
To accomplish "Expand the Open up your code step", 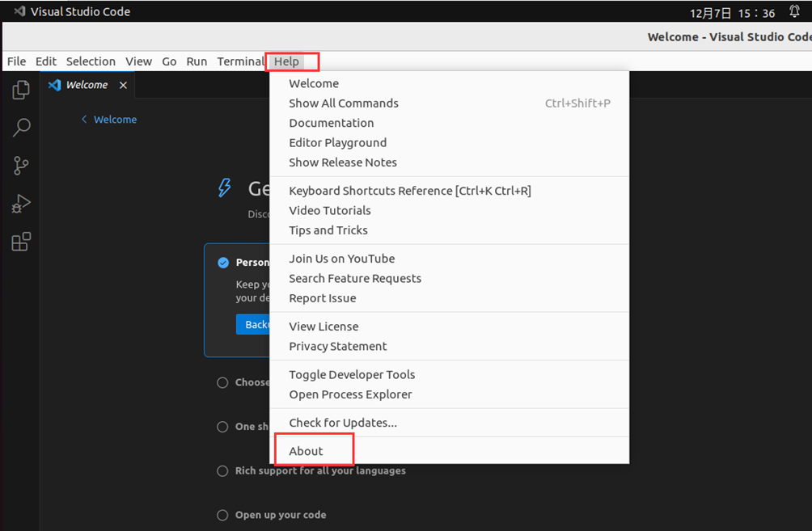I will (281, 515).
